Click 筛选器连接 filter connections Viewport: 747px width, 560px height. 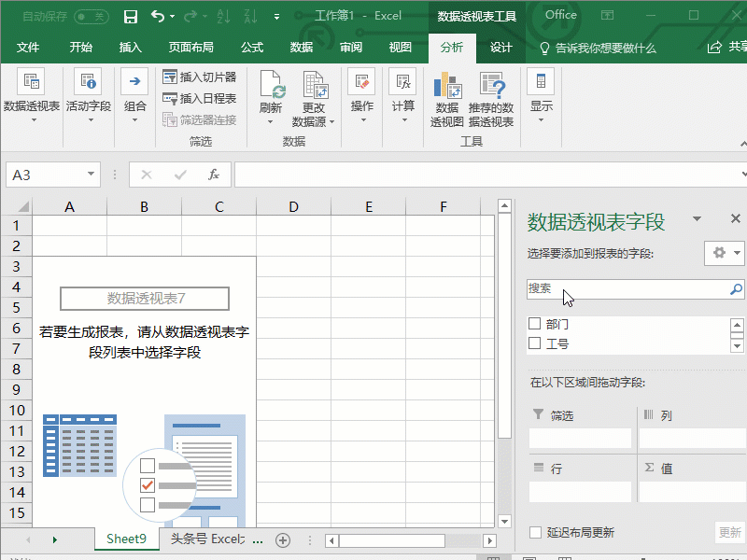coord(199,119)
